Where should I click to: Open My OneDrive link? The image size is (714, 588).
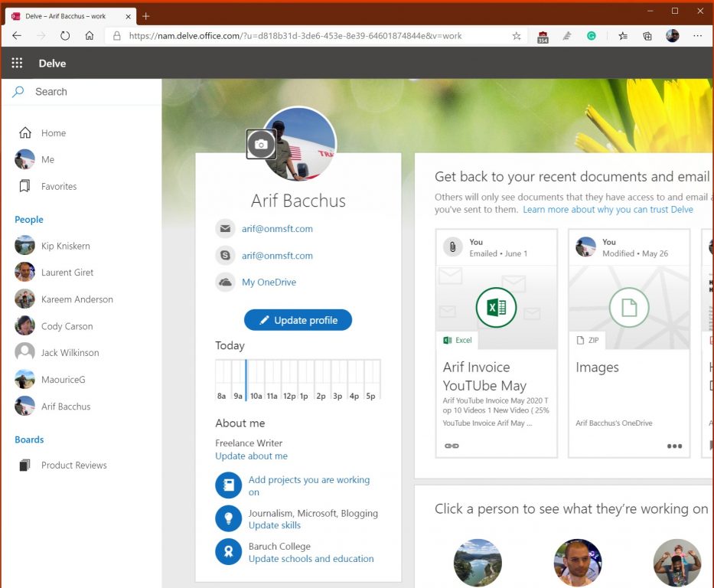tap(269, 282)
